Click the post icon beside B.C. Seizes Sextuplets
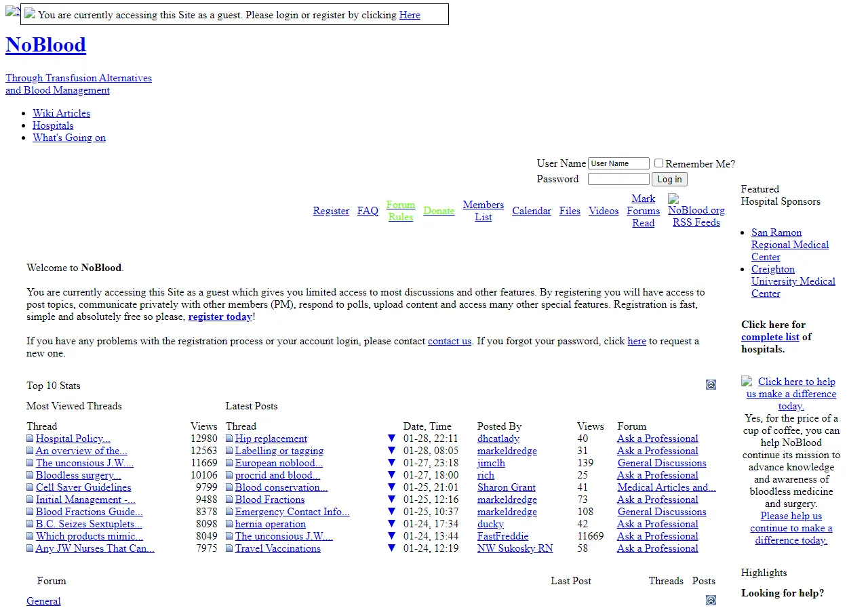 (x=30, y=524)
